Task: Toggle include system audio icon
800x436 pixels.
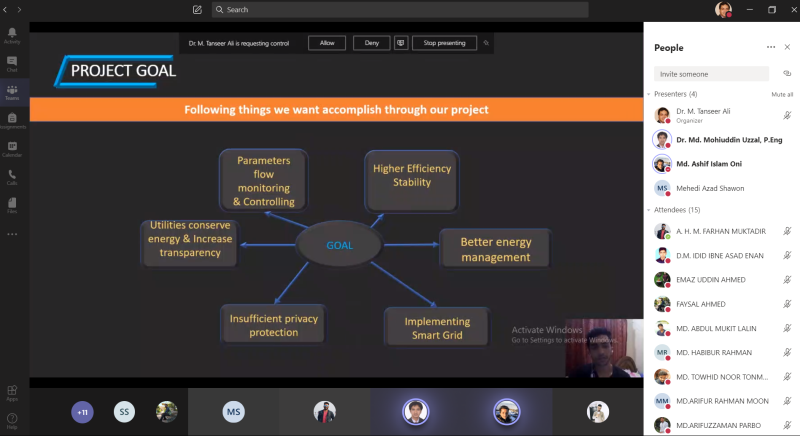Action: pos(401,43)
